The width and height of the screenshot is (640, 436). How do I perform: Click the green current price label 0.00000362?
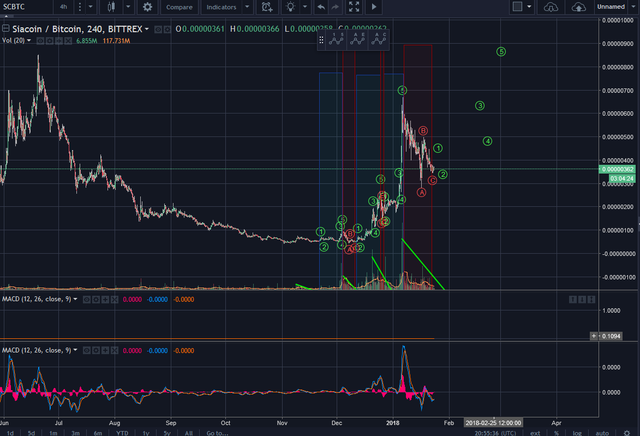point(617,169)
